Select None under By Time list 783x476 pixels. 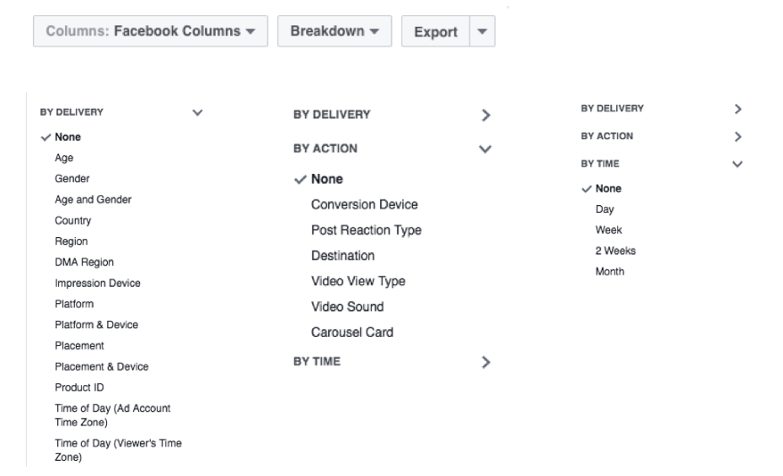coord(608,189)
